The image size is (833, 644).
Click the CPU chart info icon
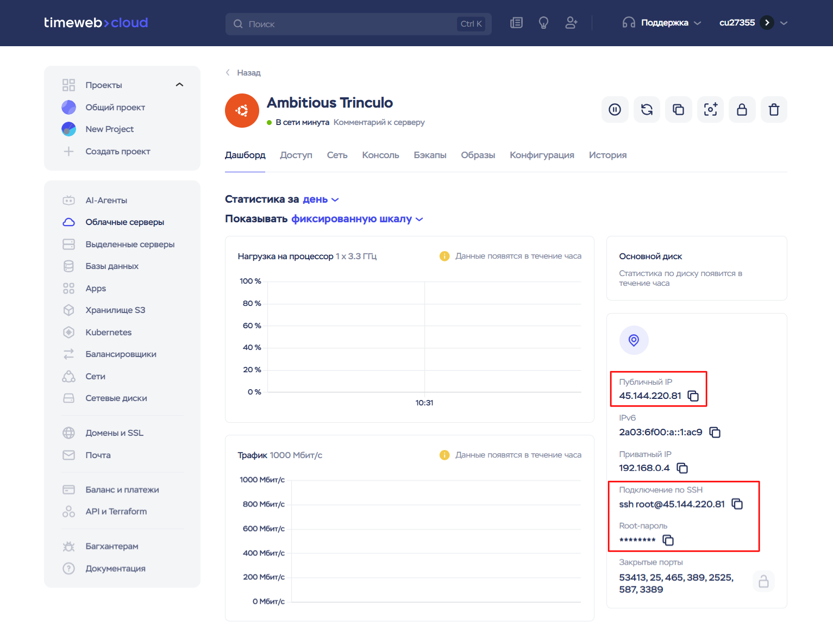pyautogui.click(x=444, y=256)
